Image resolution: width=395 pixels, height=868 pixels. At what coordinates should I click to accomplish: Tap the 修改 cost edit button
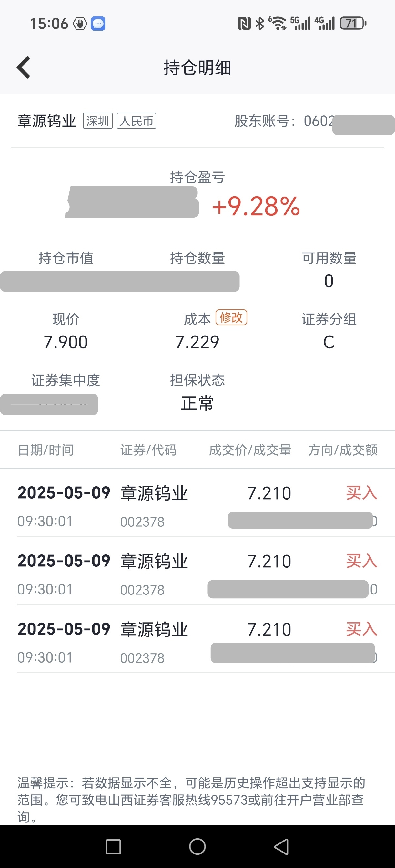[231, 317]
